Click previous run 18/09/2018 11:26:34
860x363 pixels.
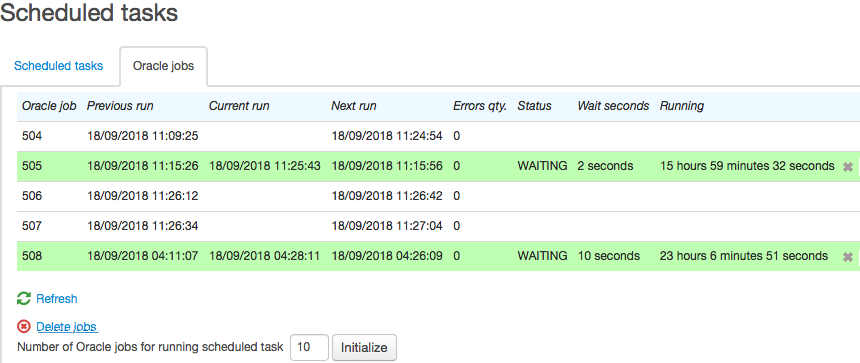click(143, 225)
